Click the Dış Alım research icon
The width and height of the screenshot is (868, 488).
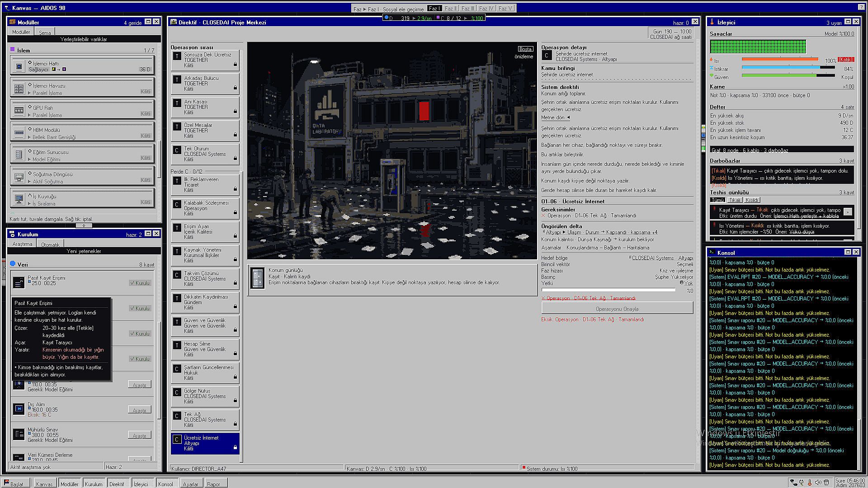click(19, 409)
